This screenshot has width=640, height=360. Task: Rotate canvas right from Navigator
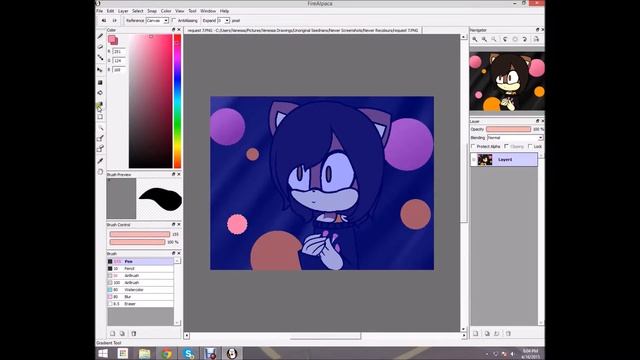point(525,39)
